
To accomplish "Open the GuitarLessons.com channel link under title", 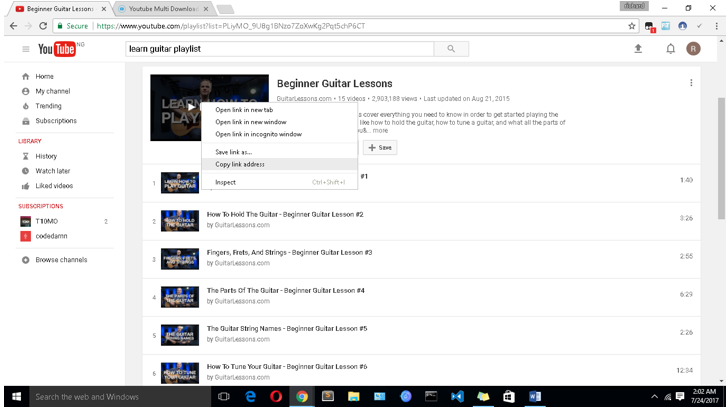I will [x=304, y=98].
